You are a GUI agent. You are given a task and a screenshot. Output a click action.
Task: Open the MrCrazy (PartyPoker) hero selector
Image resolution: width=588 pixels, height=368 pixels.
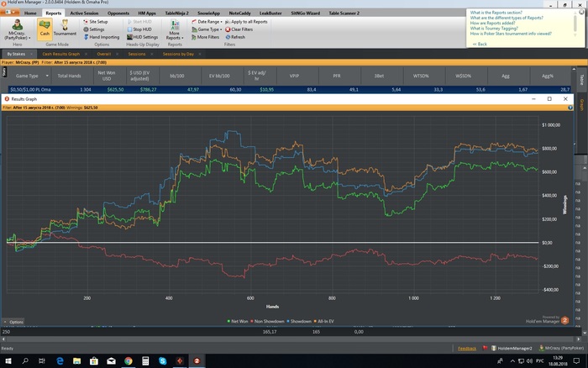click(17, 30)
